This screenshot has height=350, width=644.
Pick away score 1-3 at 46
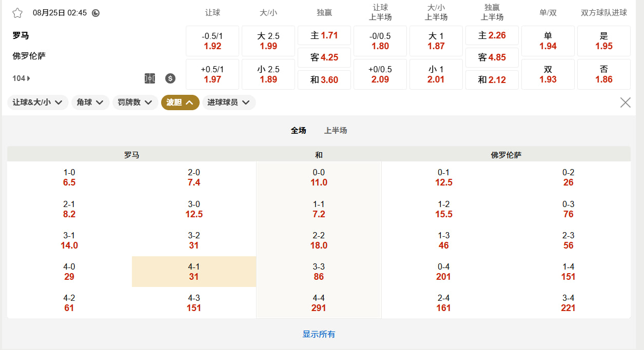443,240
